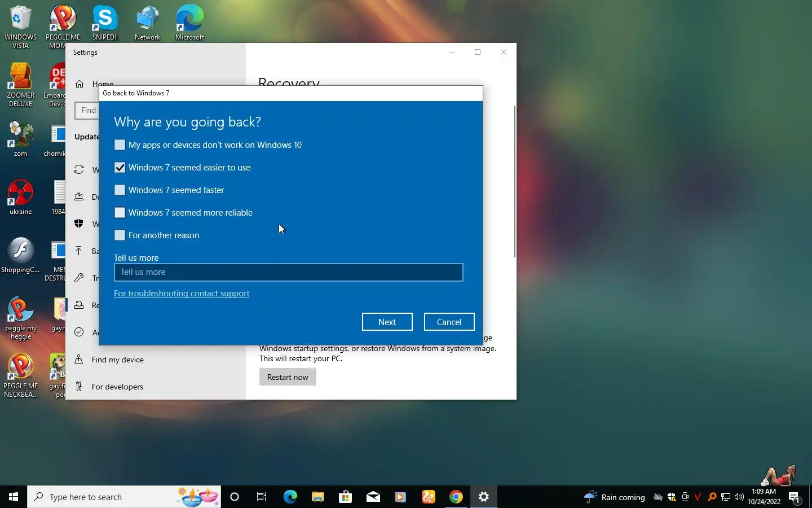Click Settings gear on taskbar
The height and width of the screenshot is (508, 812).
pyautogui.click(x=484, y=497)
